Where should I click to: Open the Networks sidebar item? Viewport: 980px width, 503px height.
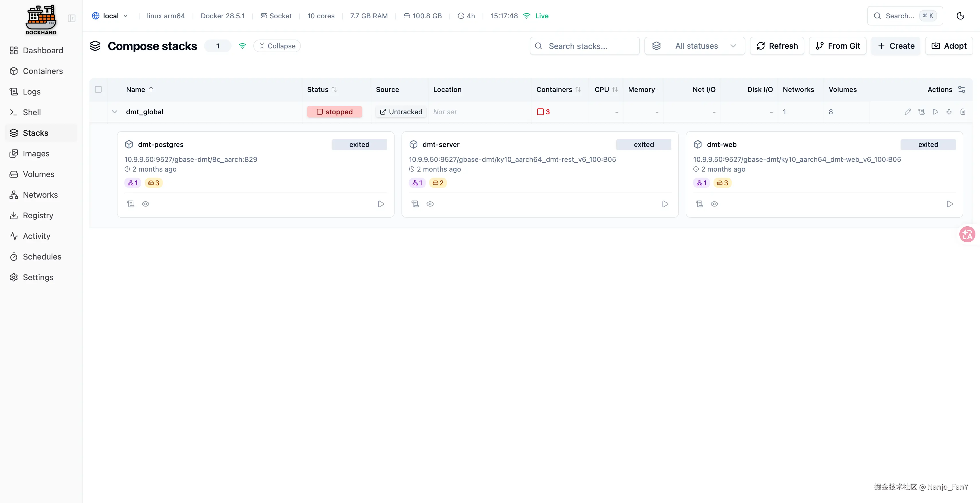[x=40, y=195]
